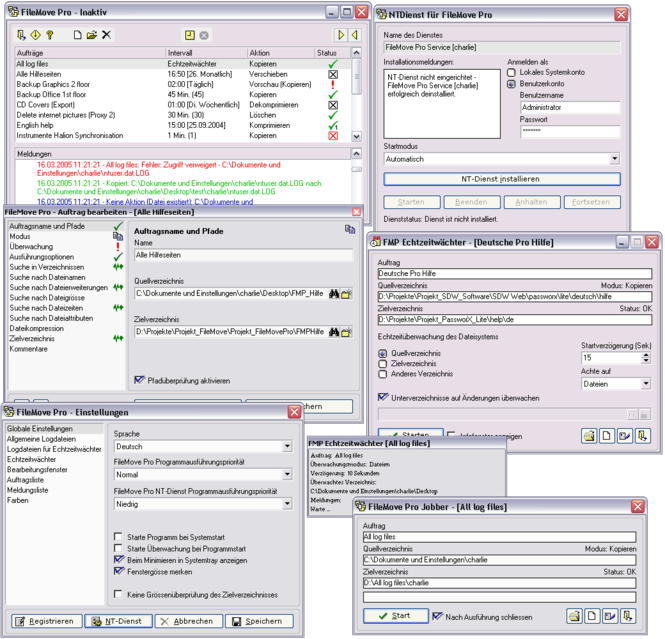Click the Intervall column header
Screen dimensions: 665x639
click(206, 53)
